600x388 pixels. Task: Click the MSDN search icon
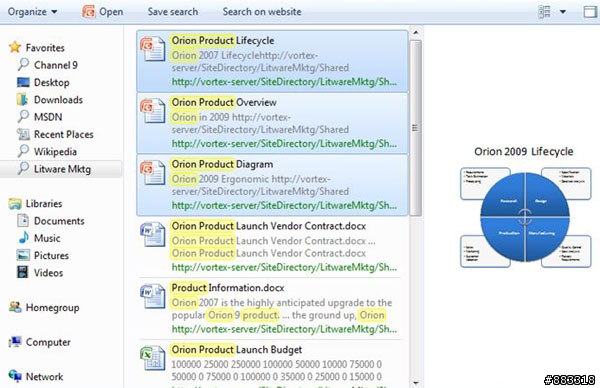pos(23,116)
